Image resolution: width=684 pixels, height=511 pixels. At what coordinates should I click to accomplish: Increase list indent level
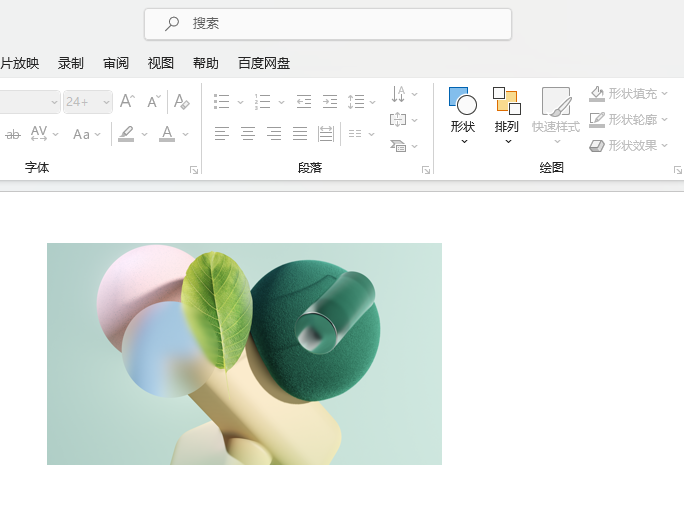tap(330, 102)
